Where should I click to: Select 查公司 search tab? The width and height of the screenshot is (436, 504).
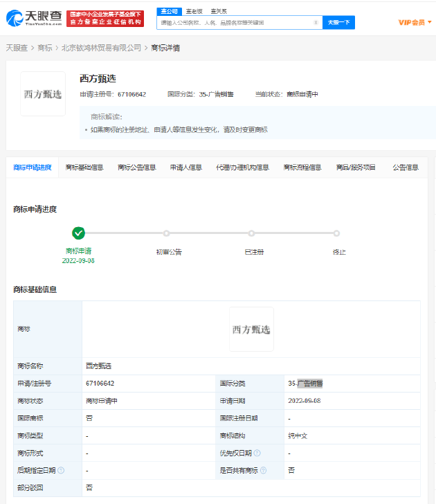170,11
